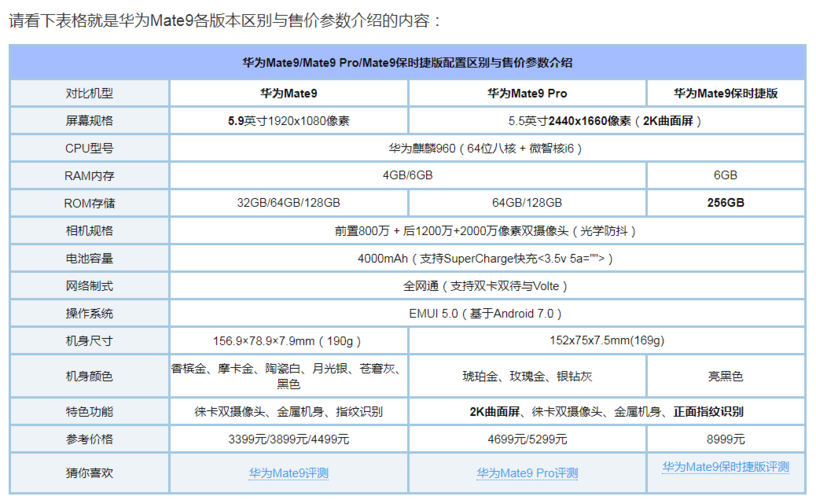
Task: Click the 机身尺寸 row label
Action: click(x=90, y=341)
